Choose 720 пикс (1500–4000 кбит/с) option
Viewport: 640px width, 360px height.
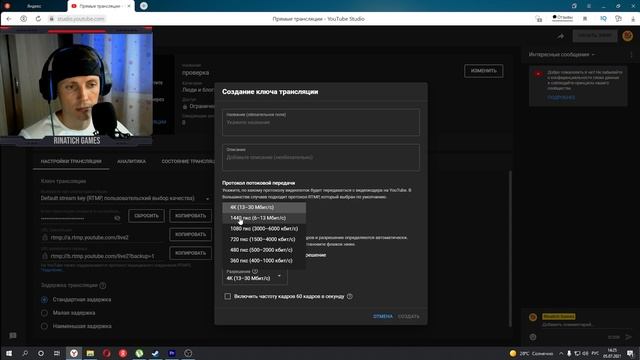(264, 239)
